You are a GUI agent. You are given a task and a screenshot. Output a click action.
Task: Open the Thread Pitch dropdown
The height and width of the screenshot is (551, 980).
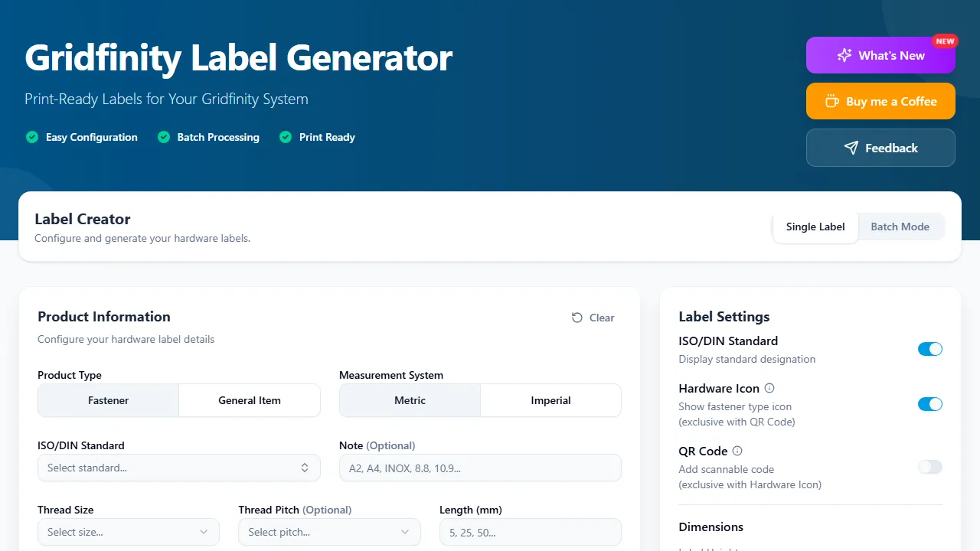(329, 532)
